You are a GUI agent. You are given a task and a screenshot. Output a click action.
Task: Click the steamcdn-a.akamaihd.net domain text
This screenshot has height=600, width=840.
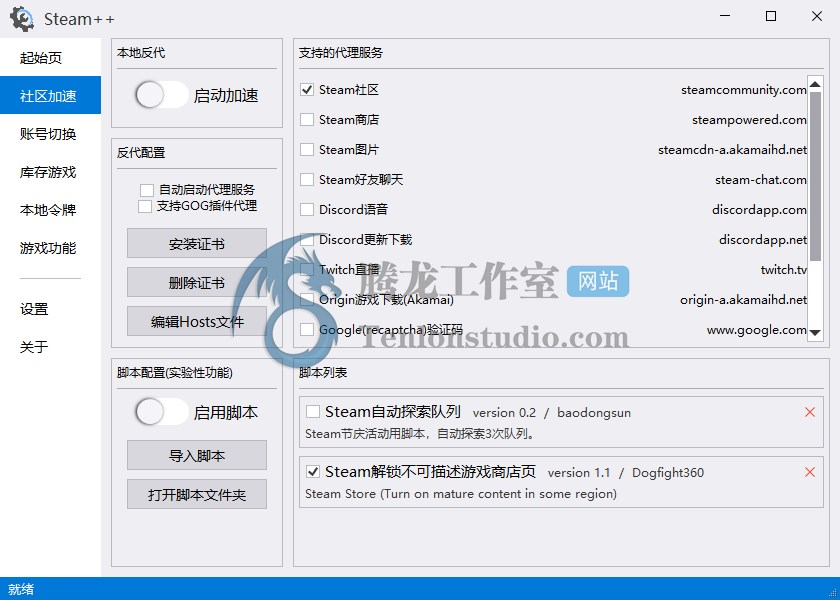[x=732, y=149]
